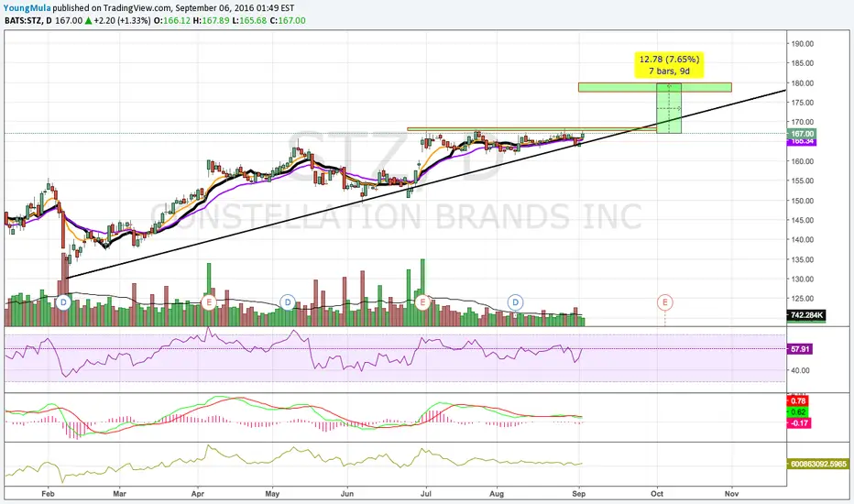Click the 40.00 RSI axis label
Viewport: 854px width, 504px height.
tap(801, 370)
